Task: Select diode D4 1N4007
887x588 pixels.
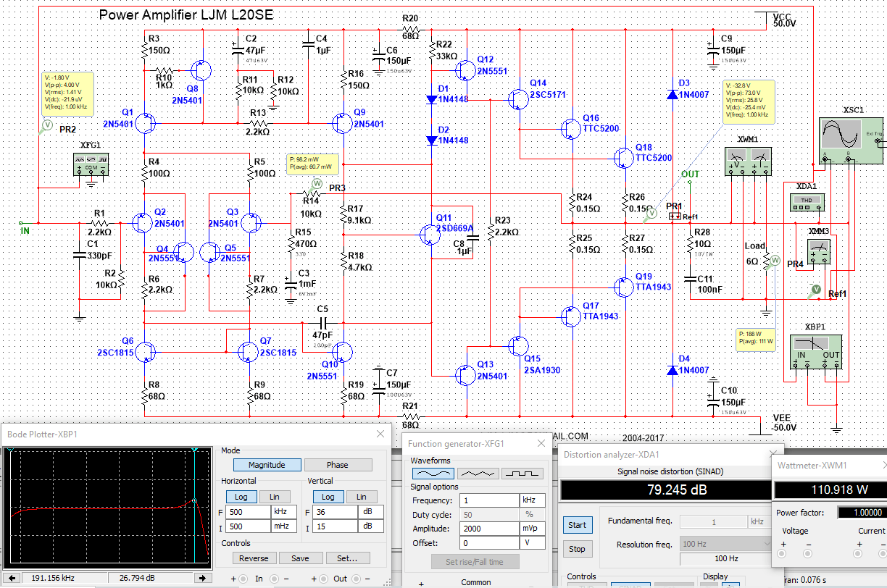Action: click(x=672, y=370)
